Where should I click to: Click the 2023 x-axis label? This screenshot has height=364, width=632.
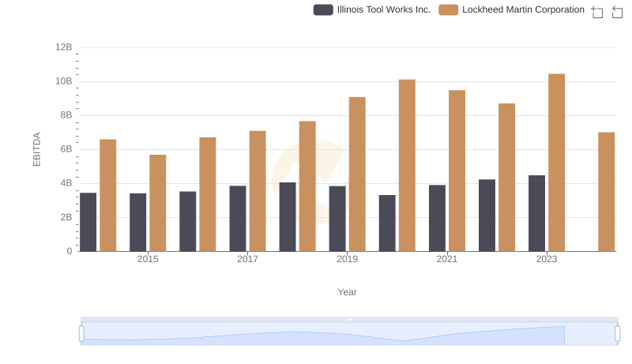click(547, 259)
